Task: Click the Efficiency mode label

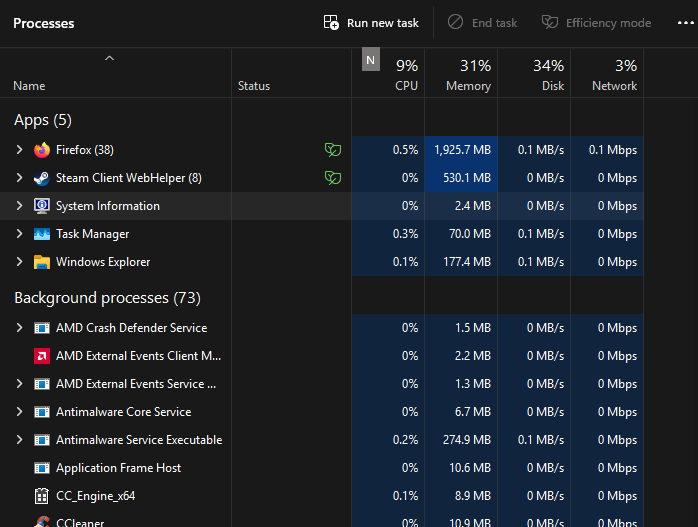Action: 609,23
